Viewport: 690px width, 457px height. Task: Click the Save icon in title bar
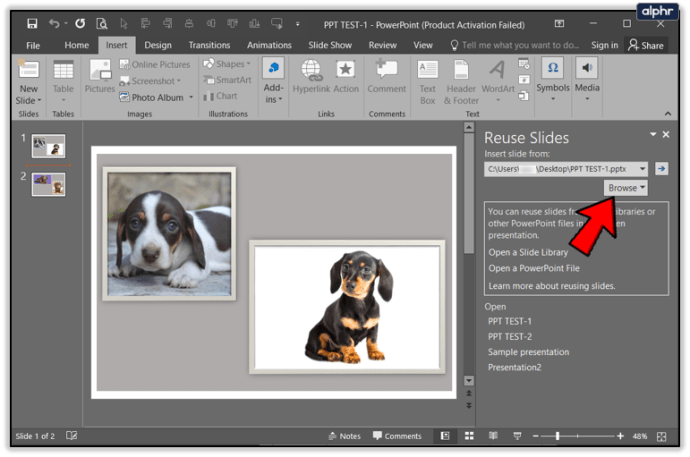click(x=32, y=23)
